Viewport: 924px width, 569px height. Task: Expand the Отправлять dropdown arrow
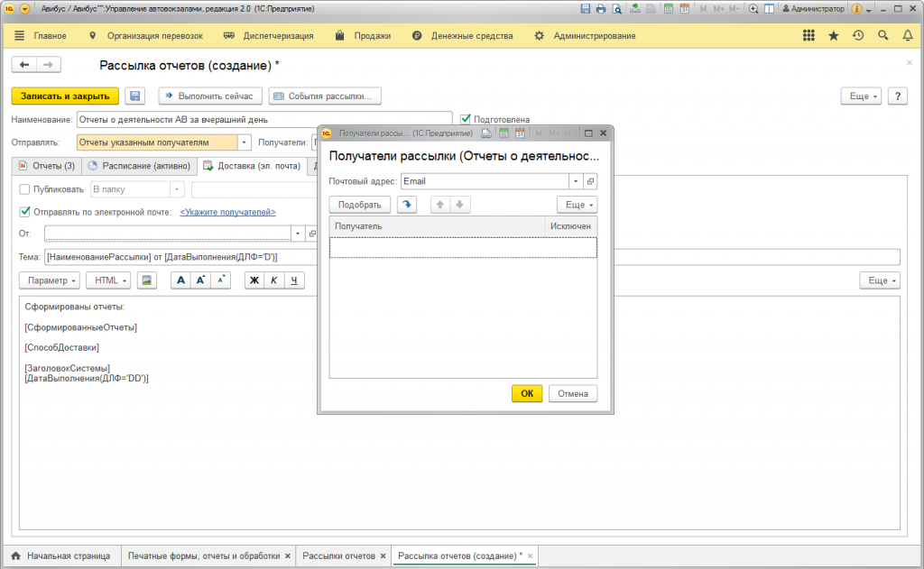[x=245, y=142]
